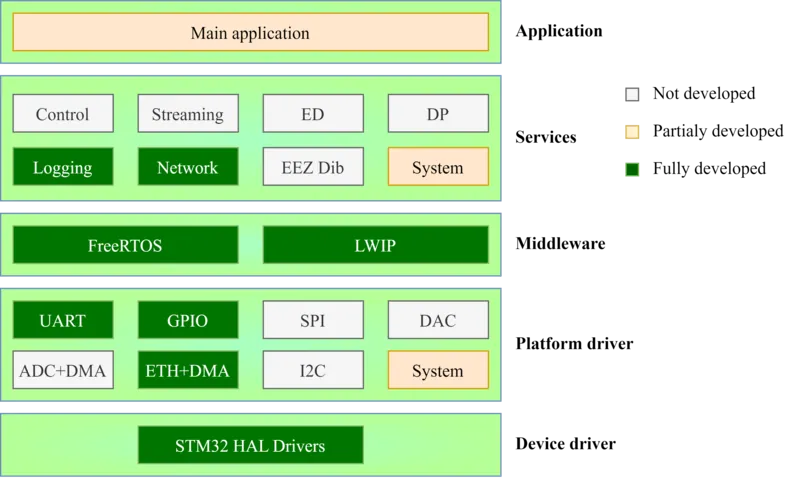
Task: Click the Device driver layer label
Action: click(x=565, y=443)
